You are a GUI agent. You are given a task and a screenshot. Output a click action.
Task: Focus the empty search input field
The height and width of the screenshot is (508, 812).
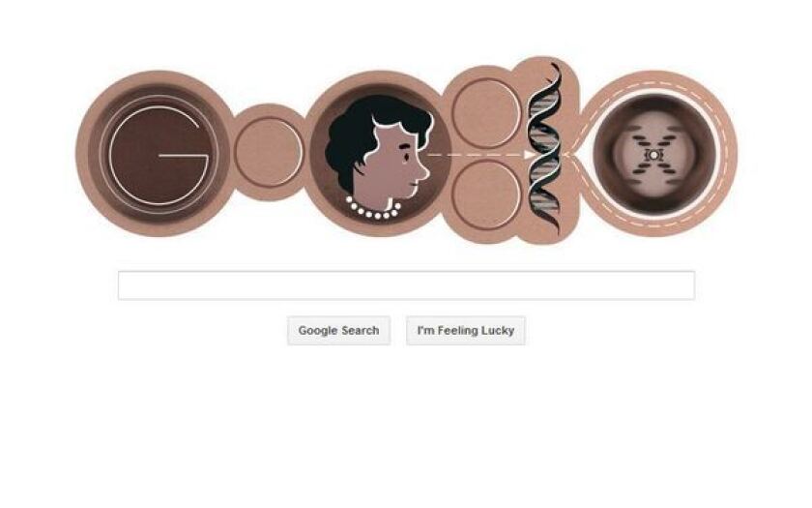coord(406,285)
